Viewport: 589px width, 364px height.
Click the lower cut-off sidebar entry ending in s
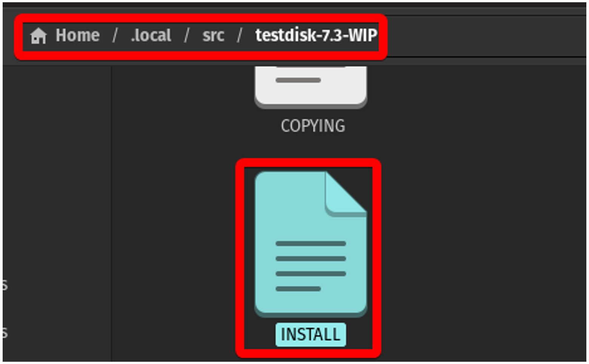point(5,333)
